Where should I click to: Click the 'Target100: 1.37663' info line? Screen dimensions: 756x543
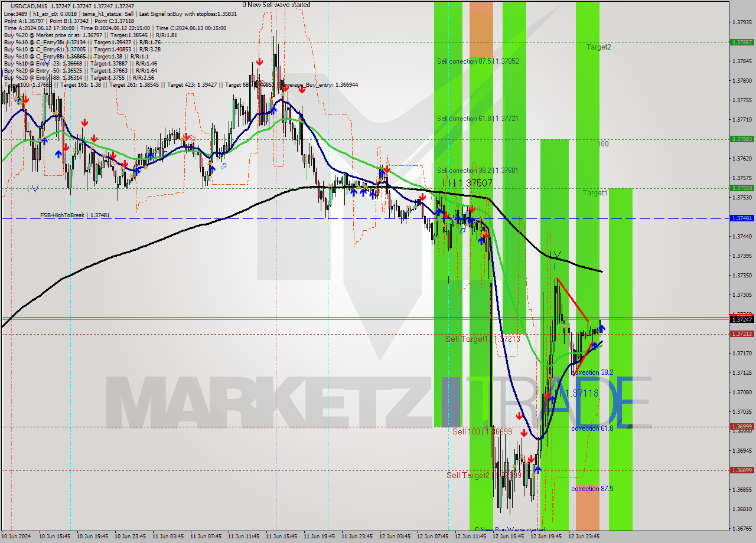click(180, 85)
